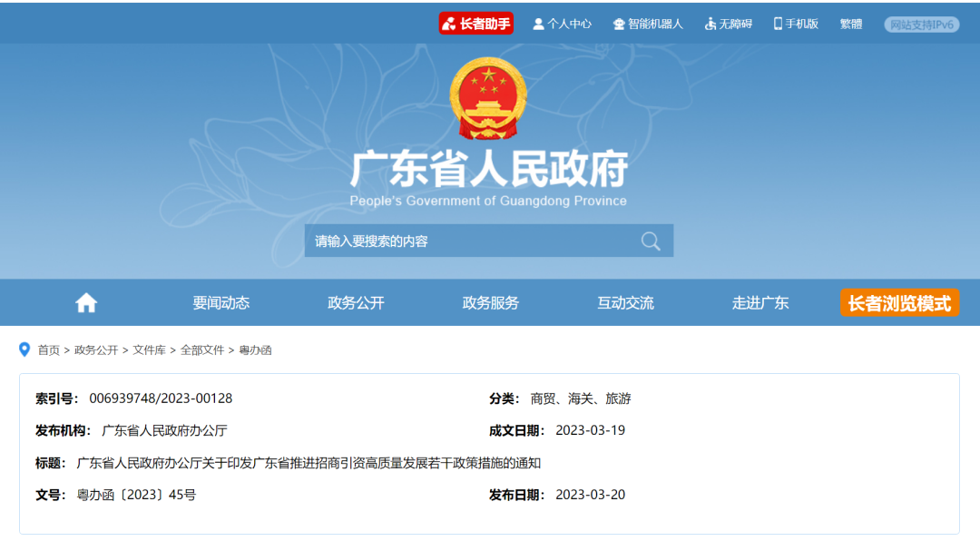Image resolution: width=980 pixels, height=541 pixels.
Task: Go to 全部文件 in breadcrumb
Action: click(201, 350)
